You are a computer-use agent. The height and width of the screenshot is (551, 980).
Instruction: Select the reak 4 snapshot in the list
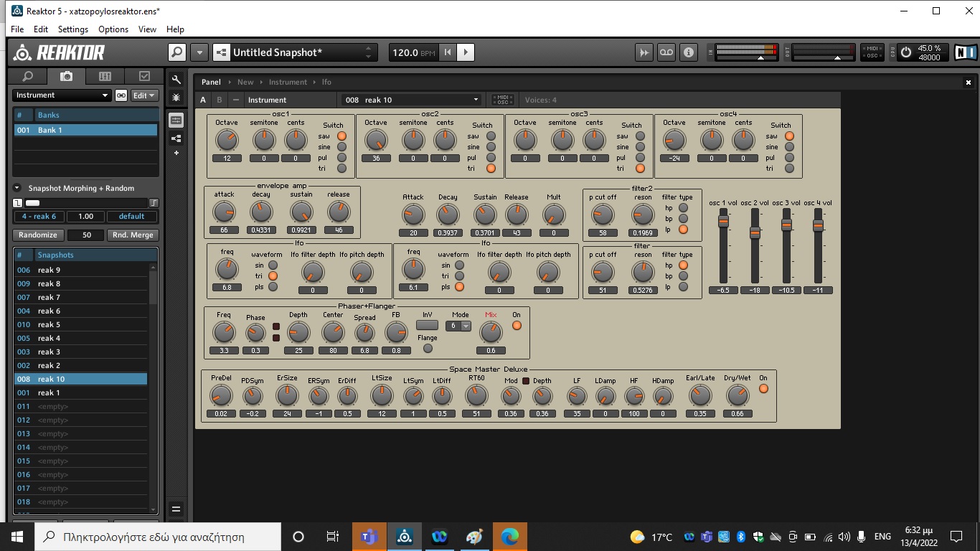click(49, 339)
